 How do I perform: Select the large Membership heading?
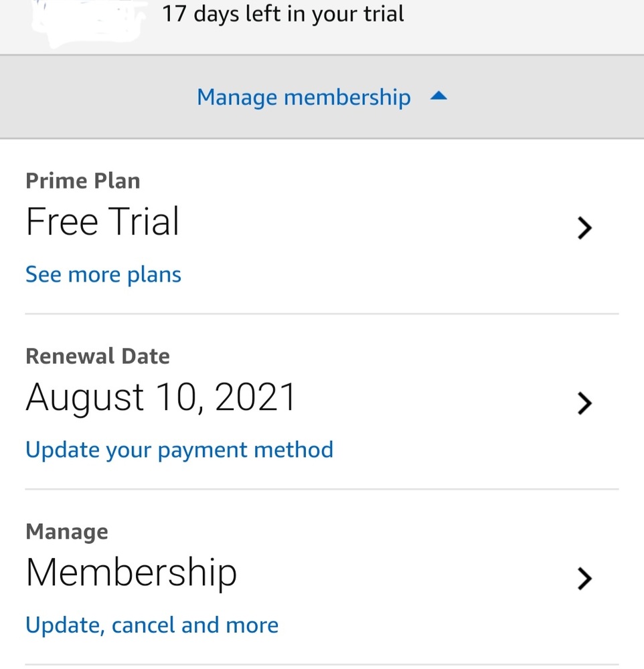click(131, 573)
